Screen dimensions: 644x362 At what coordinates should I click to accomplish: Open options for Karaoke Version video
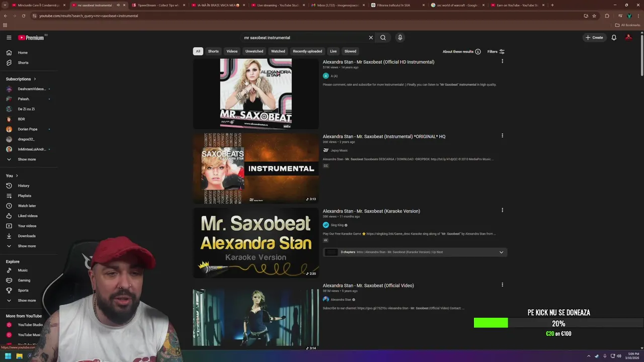502,210
